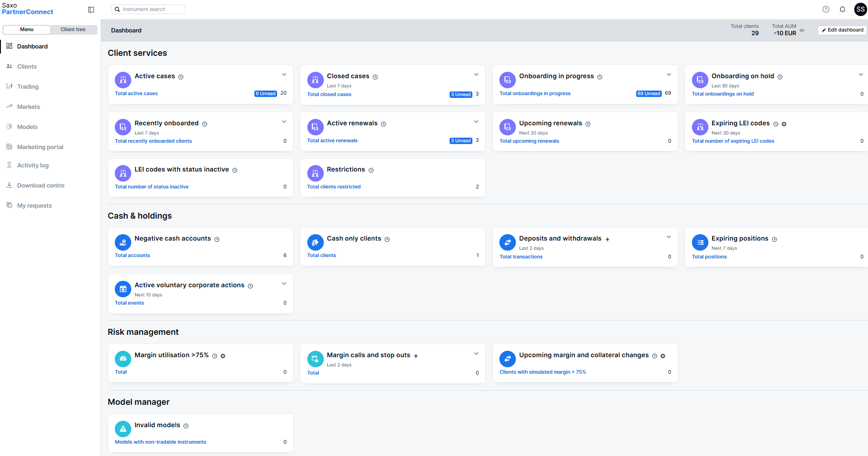
Task: Expand the Deposits and withdrawals card
Action: tap(669, 237)
